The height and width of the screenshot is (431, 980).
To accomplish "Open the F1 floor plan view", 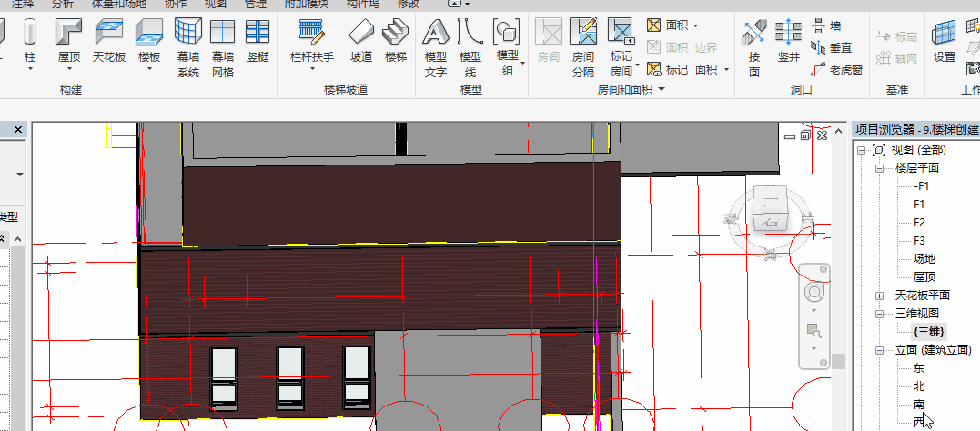I will 919,205.
